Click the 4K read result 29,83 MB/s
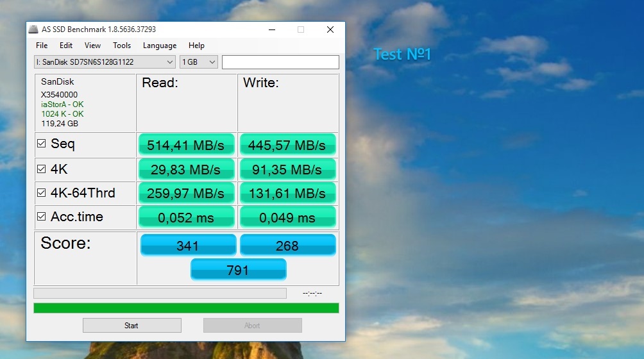The width and height of the screenshot is (644, 359). click(187, 169)
